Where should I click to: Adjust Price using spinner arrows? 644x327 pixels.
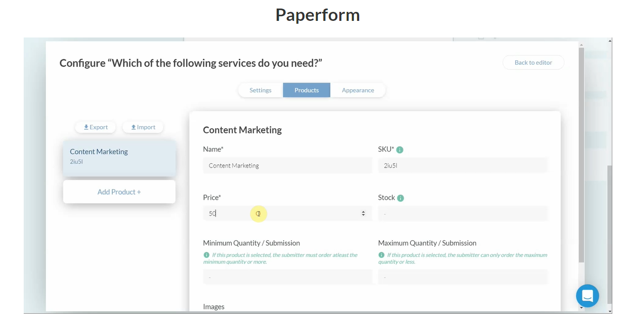tap(363, 214)
